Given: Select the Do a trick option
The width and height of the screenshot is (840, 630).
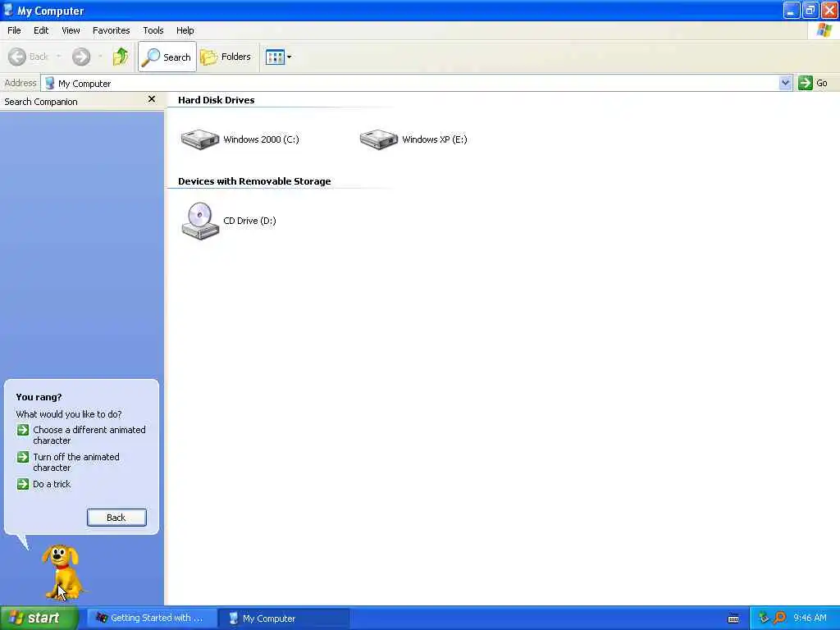Looking at the screenshot, I should point(52,484).
